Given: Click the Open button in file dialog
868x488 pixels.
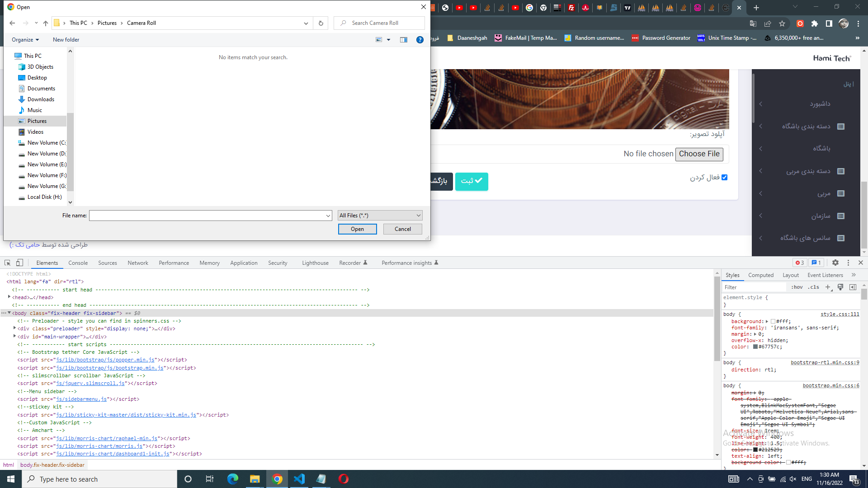Looking at the screenshot, I should click(x=357, y=229).
